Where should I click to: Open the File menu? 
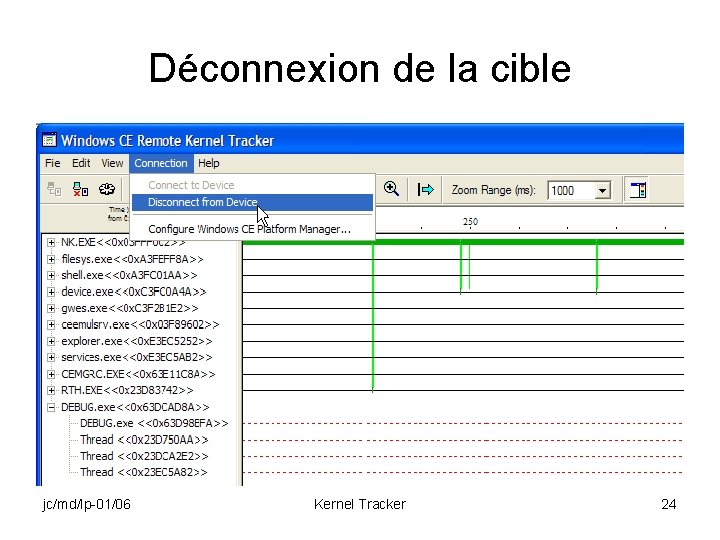[52, 163]
